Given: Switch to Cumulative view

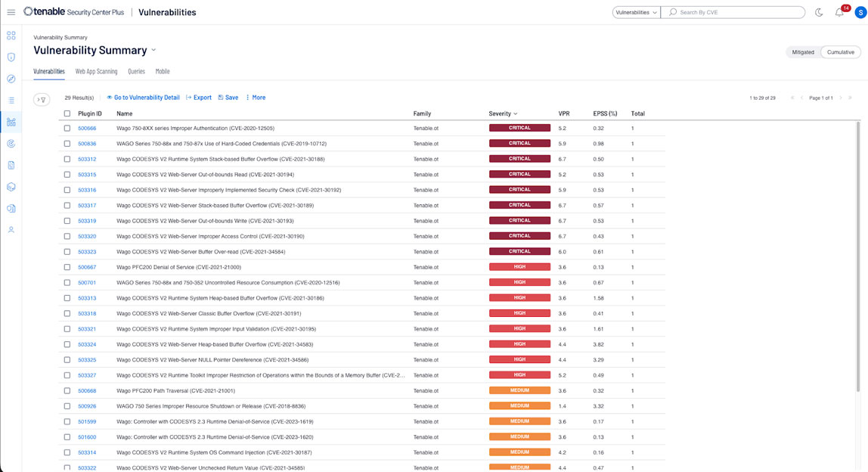Looking at the screenshot, I should pos(840,52).
